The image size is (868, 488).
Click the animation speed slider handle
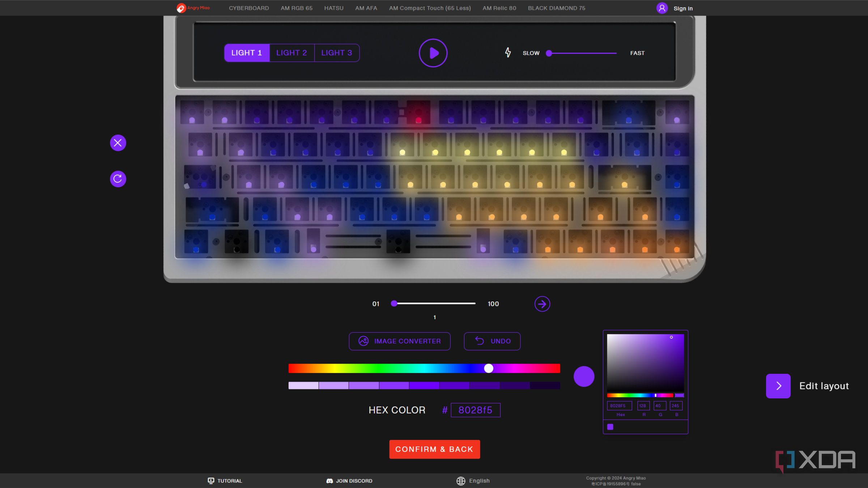(x=549, y=53)
